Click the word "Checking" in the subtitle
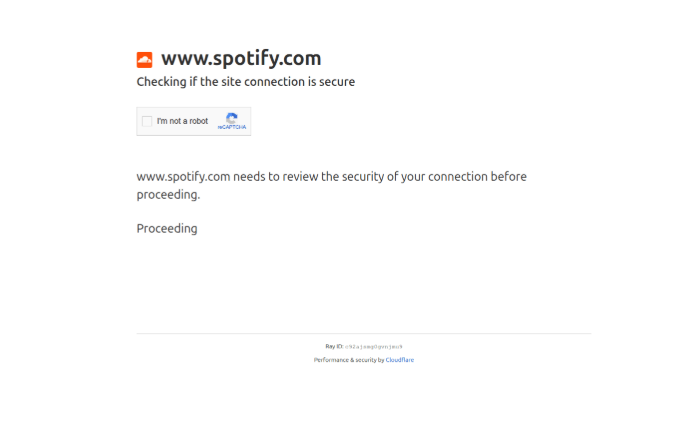697x432 pixels. tap(161, 82)
